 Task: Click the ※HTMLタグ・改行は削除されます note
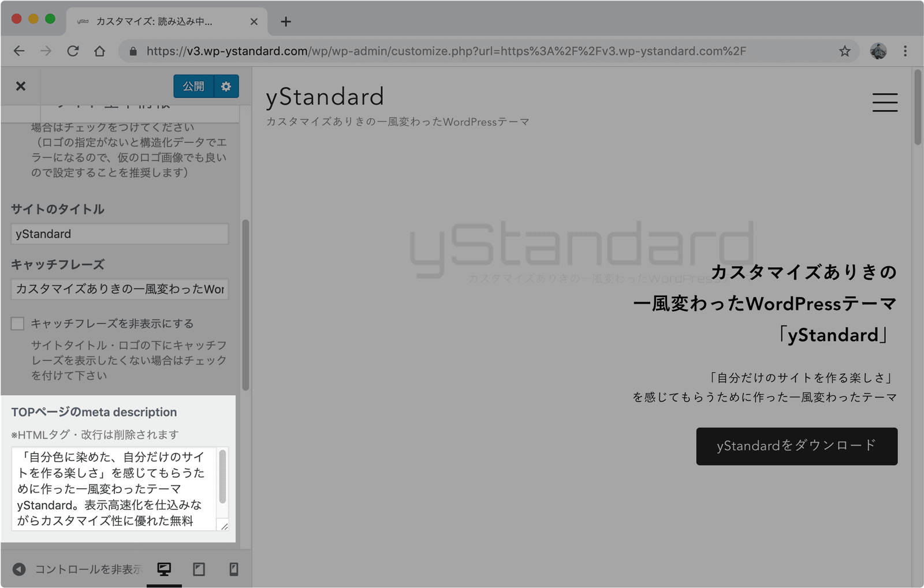click(x=95, y=435)
